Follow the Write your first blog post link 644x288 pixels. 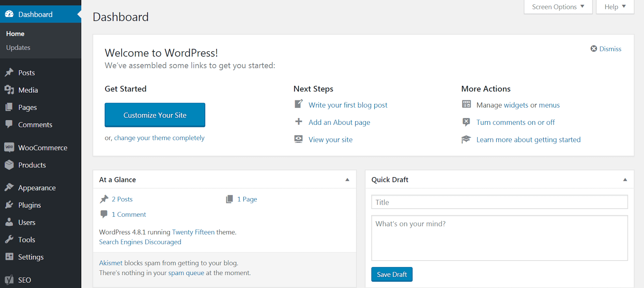point(348,105)
